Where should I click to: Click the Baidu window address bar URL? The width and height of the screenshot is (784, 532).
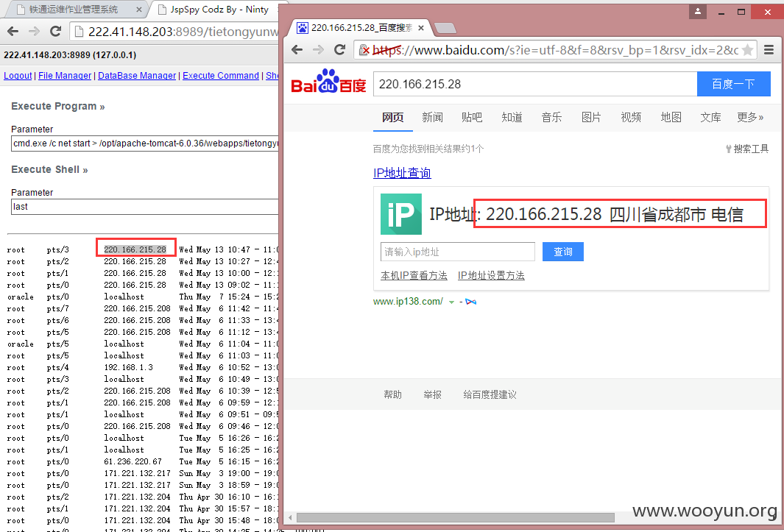555,50
